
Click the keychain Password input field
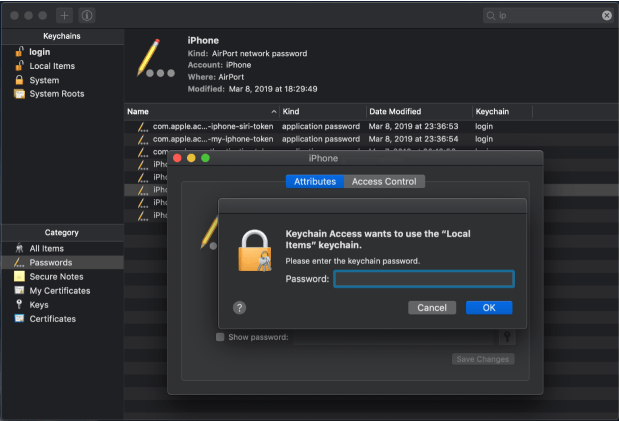point(423,279)
